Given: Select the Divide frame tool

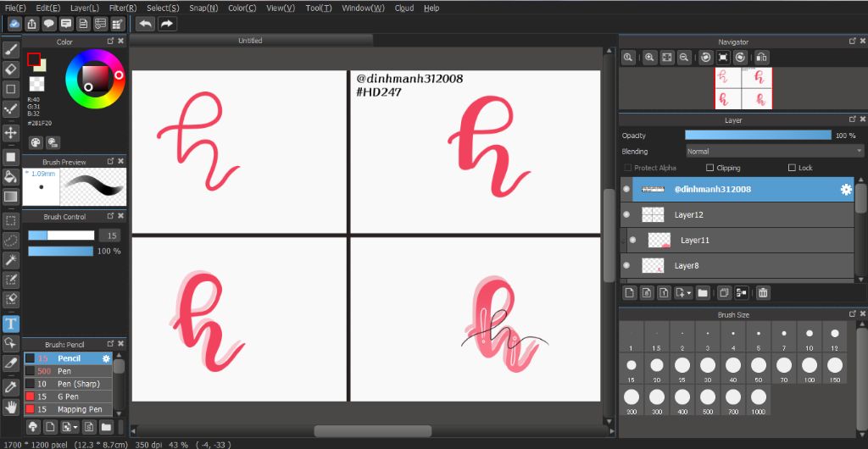Looking at the screenshot, I should coord(11,363).
